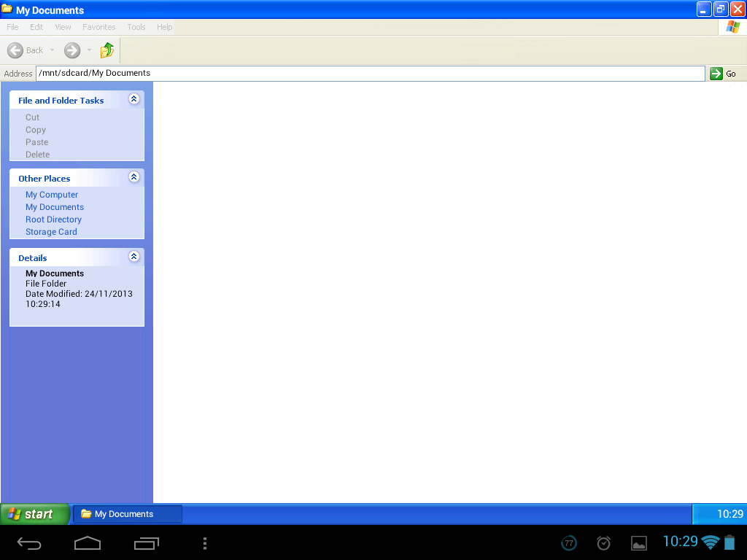This screenshot has height=560, width=747.
Task: Close the My Documents window
Action: pos(738,9)
